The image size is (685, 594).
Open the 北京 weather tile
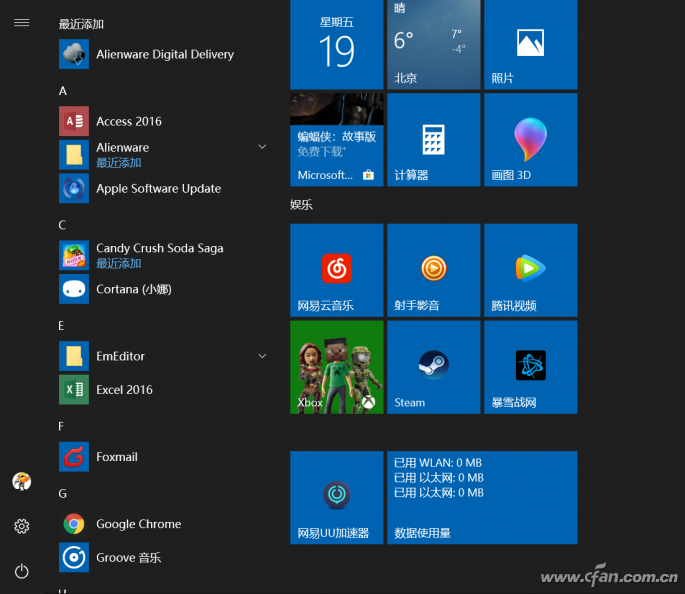coord(434,44)
